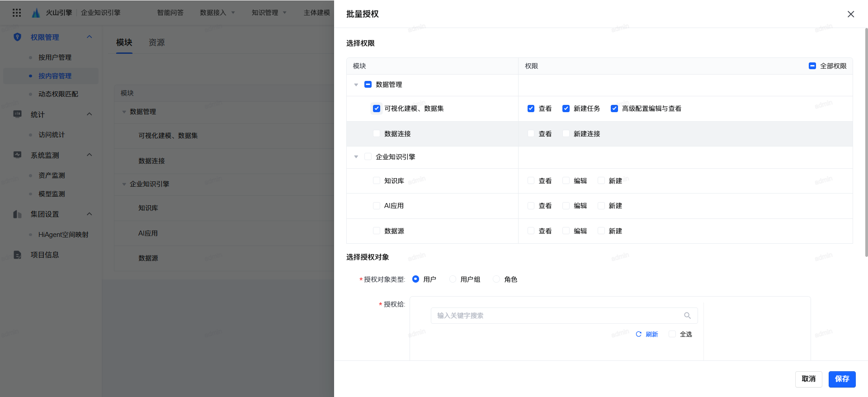Image resolution: width=868 pixels, height=397 pixels.
Task: Close the 批量授权 panel
Action: click(850, 14)
